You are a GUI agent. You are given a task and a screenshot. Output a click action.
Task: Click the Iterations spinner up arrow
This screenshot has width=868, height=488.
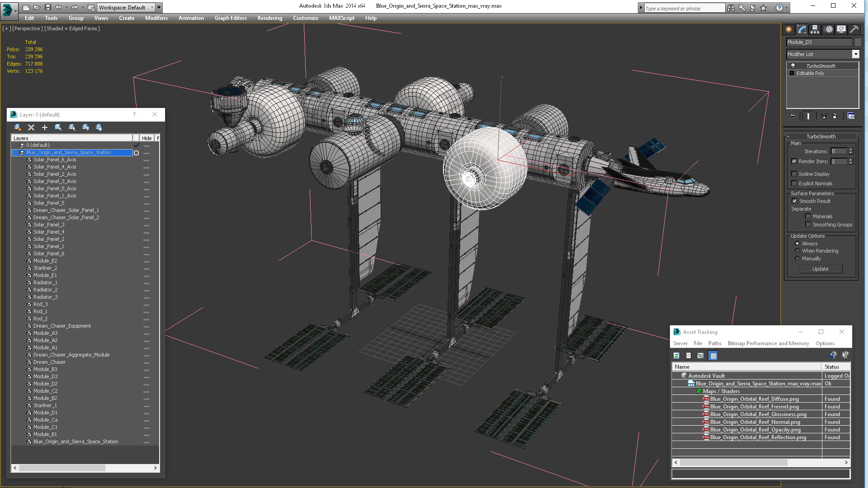point(850,150)
